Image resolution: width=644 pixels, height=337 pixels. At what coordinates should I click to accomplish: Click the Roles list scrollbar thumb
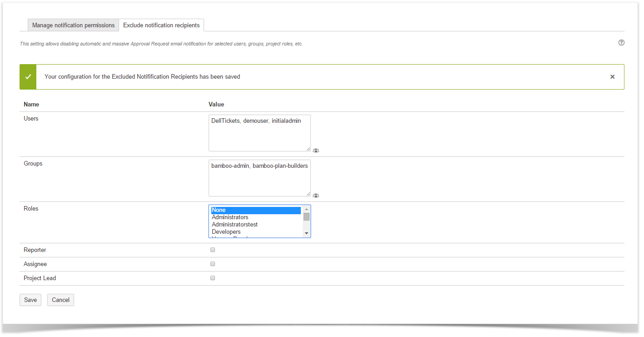click(x=306, y=217)
